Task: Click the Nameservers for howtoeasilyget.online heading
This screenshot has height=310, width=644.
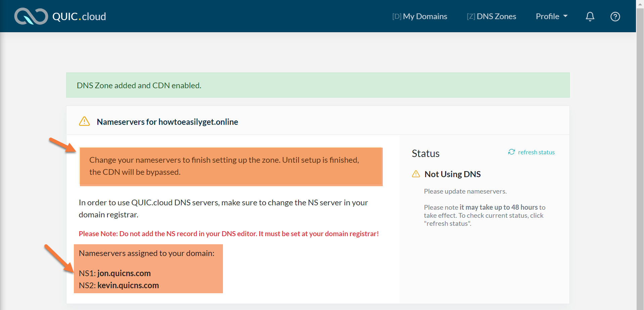Action: pyautogui.click(x=167, y=122)
